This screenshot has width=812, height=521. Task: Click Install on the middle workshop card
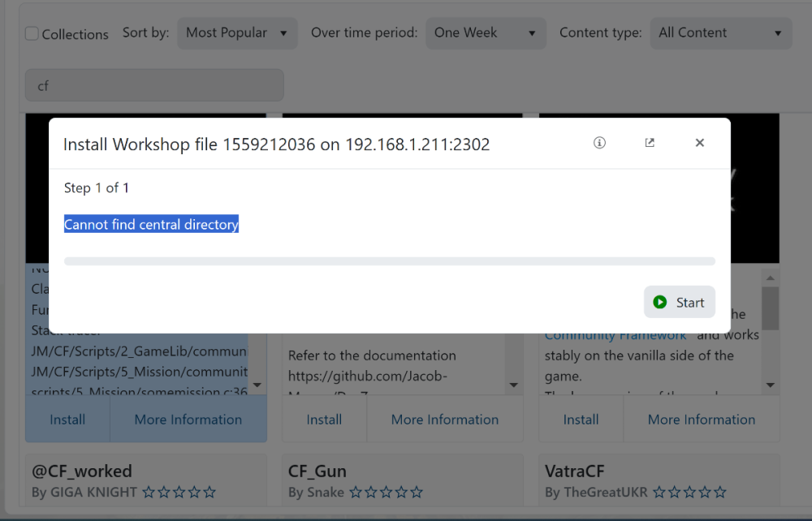pyautogui.click(x=324, y=420)
